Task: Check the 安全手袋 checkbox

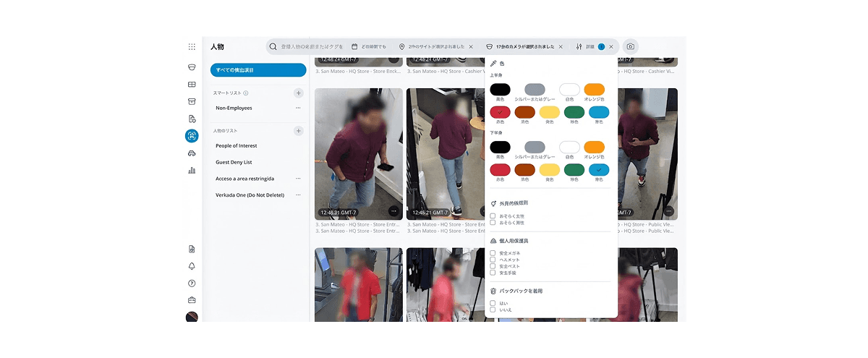Action: click(x=493, y=273)
